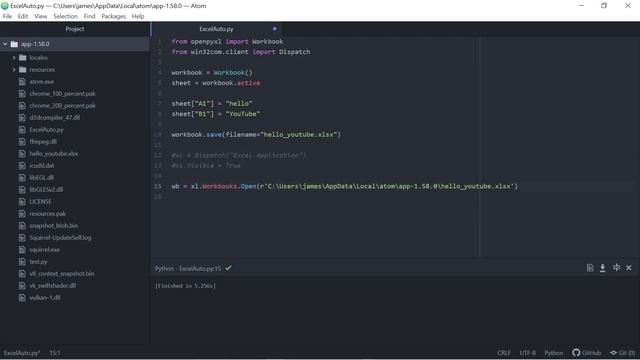This screenshot has width=640, height=360.
Task: Click ExcelAuto.py file name in status bar
Action: tap(22, 353)
